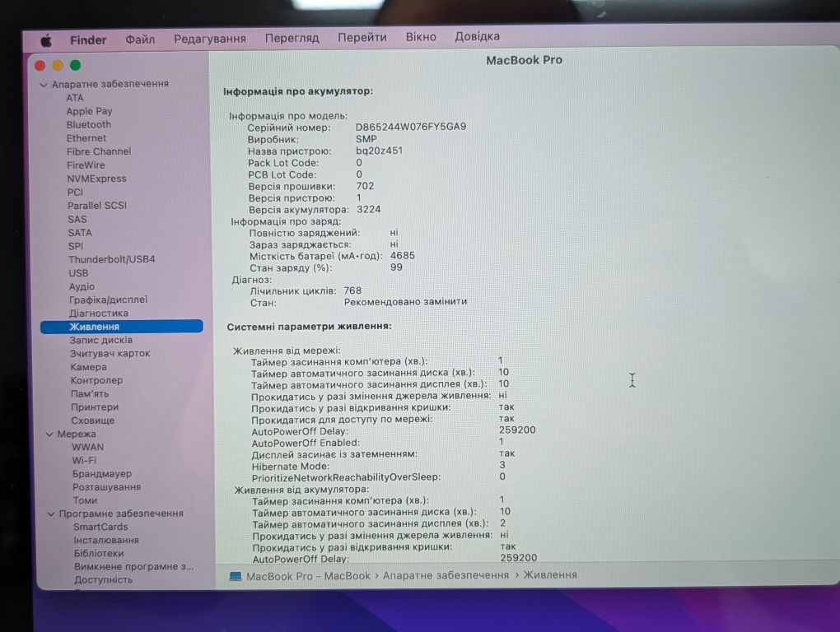Open the Перегляд menu
Image resolution: width=840 pixels, height=632 pixels.
292,38
